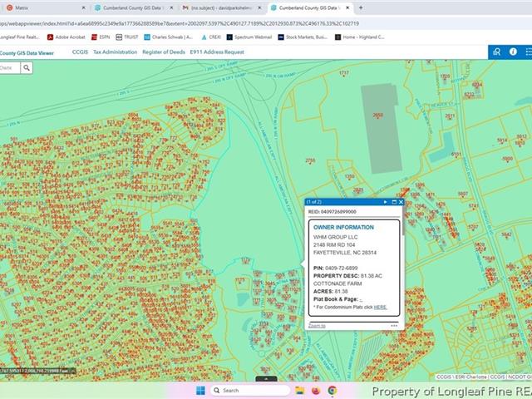Open popup more-options ellipsis menu
The width and height of the screenshot is (532, 399).
point(394,326)
